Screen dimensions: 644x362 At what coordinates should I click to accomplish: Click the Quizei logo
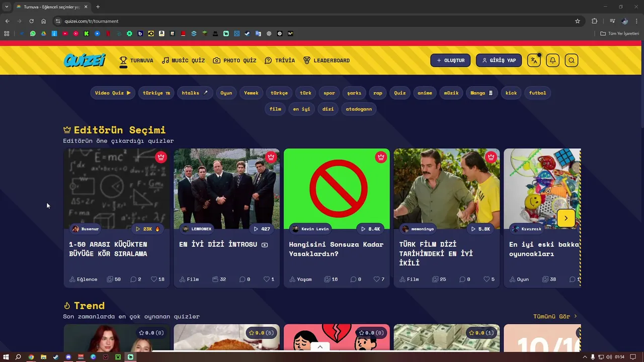[x=85, y=60]
